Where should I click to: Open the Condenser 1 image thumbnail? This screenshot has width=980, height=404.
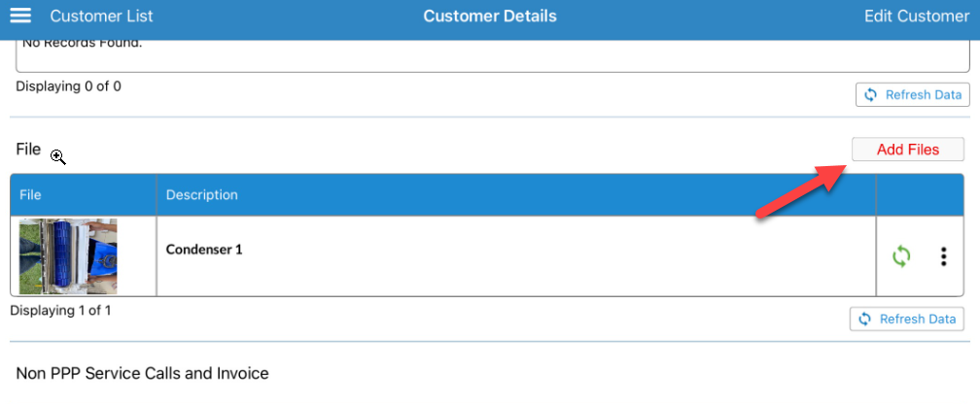coord(68,256)
